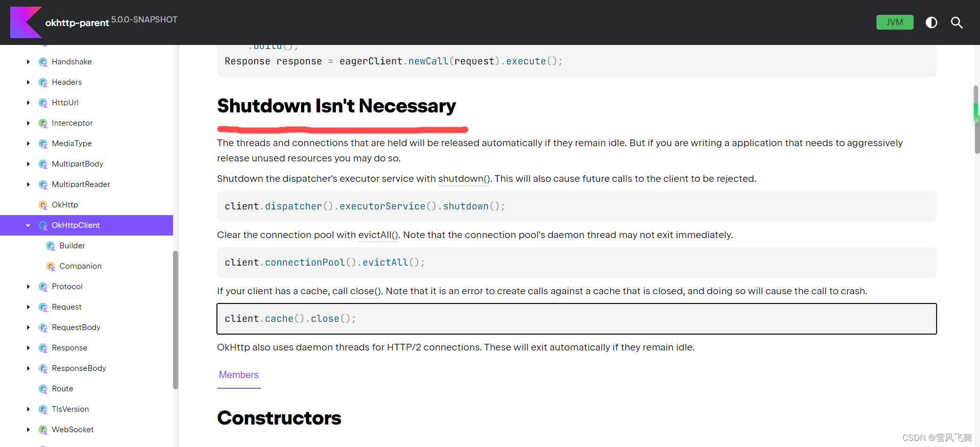Expand the Interceptor tree node

tap(29, 123)
